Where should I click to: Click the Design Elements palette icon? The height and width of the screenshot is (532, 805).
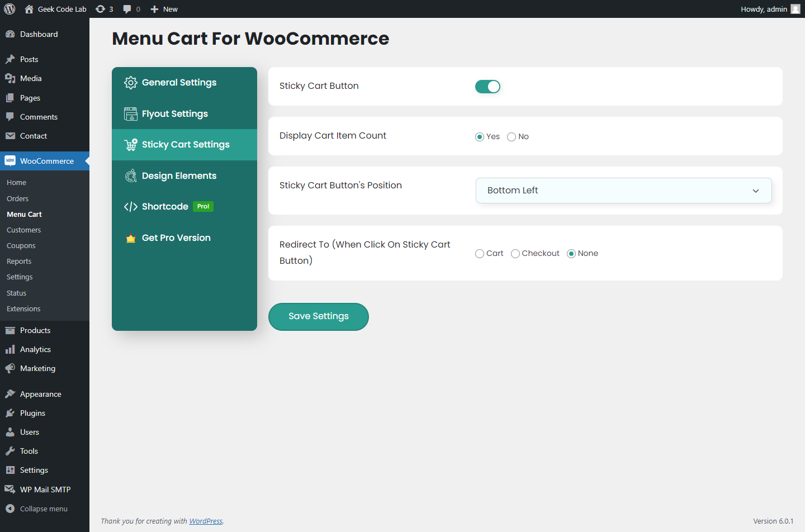131,176
